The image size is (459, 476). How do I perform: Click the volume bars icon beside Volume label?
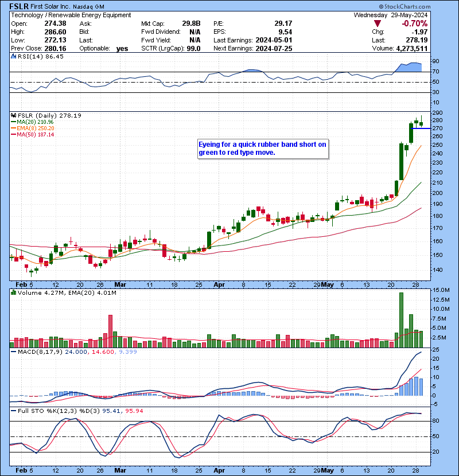(x=14, y=292)
